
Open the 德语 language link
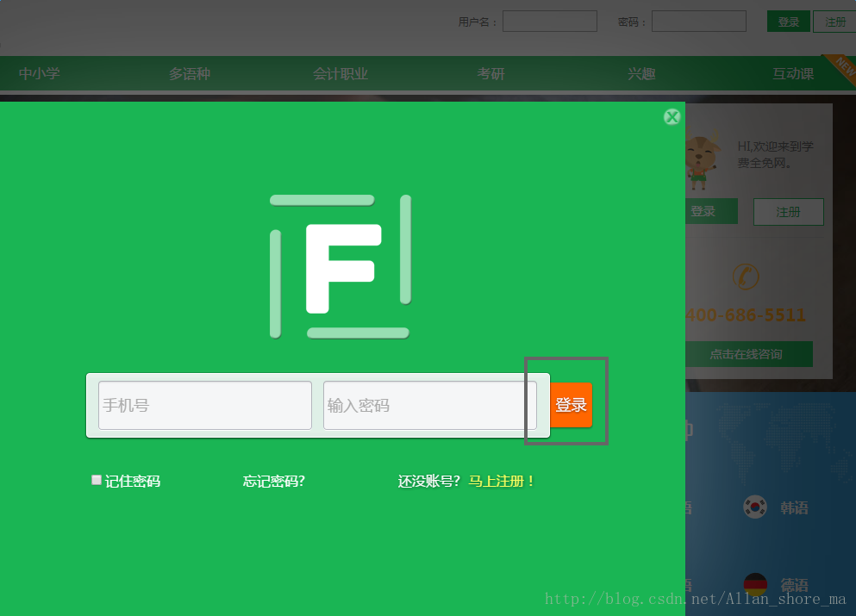coord(794,585)
